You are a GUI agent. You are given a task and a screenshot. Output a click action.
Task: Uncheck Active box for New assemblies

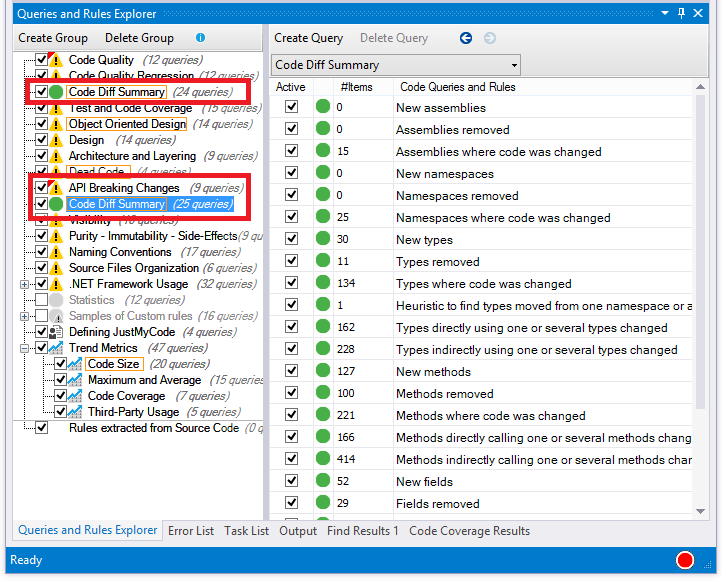click(x=291, y=107)
